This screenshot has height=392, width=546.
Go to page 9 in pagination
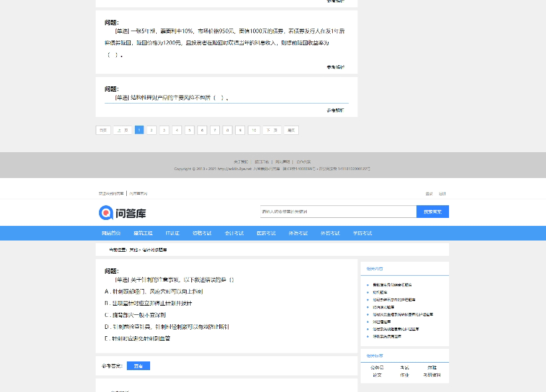(240, 130)
